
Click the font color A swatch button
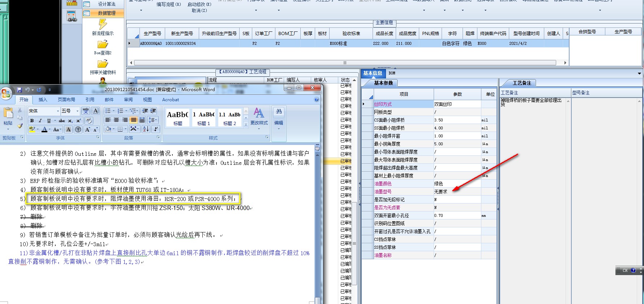click(44, 129)
